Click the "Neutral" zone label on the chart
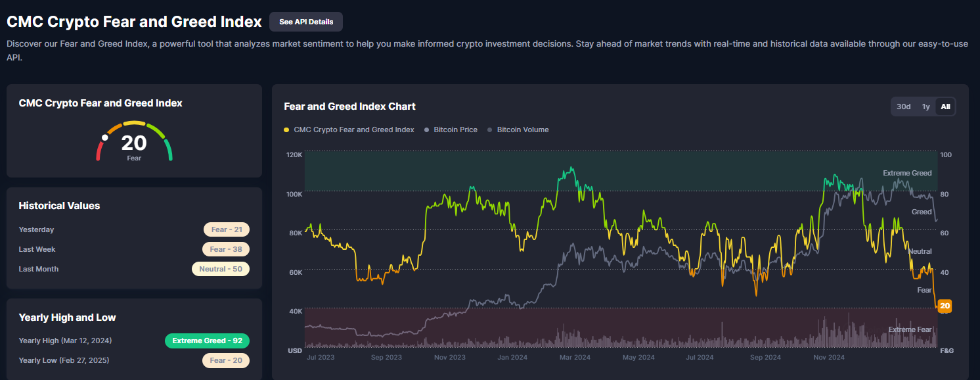The image size is (980, 380). 920,251
